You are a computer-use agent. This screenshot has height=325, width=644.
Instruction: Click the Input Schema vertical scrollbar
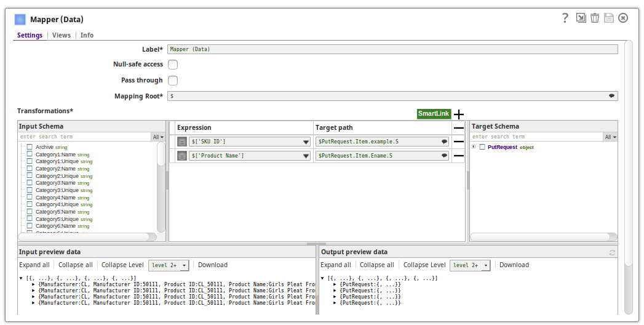point(161,187)
